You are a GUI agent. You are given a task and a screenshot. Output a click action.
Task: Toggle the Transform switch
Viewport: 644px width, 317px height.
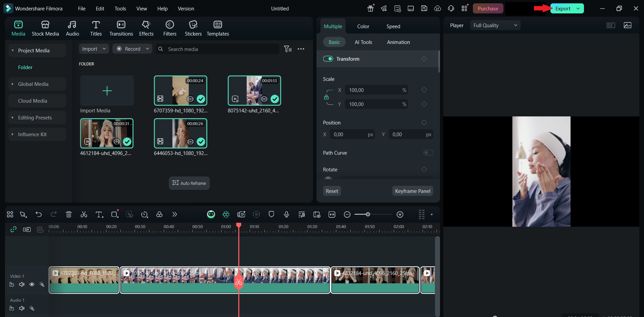(328, 59)
